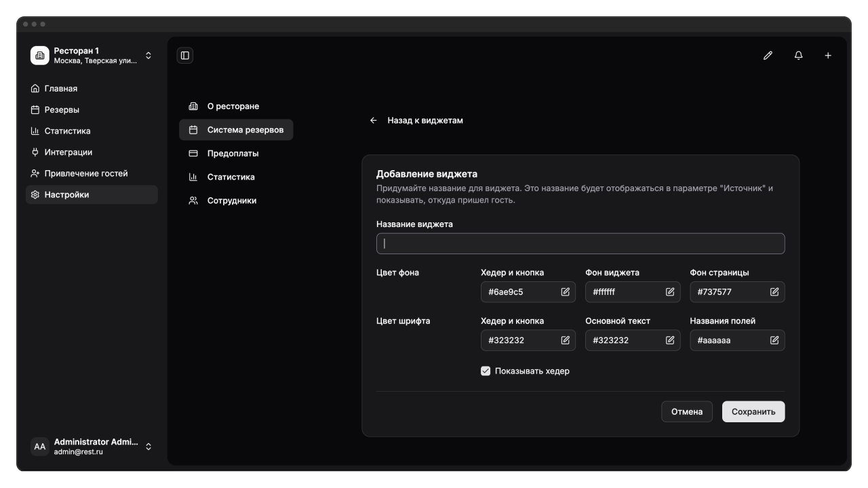Go to Интеграции in sidebar

pos(68,152)
